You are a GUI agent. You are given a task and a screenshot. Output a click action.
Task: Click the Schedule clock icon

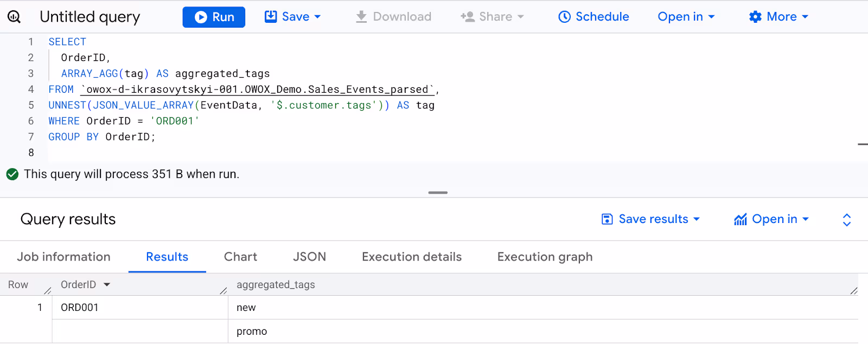pyautogui.click(x=565, y=17)
